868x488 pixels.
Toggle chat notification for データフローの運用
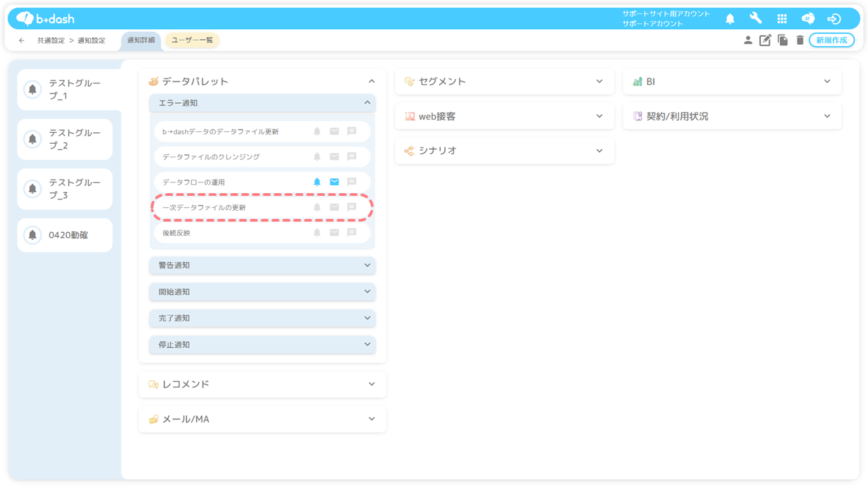point(351,182)
